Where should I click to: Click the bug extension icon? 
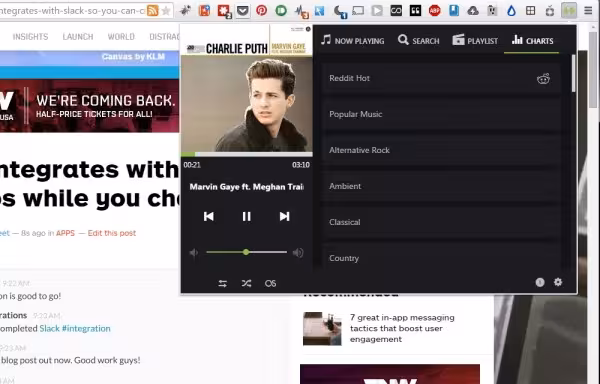[x=185, y=10]
